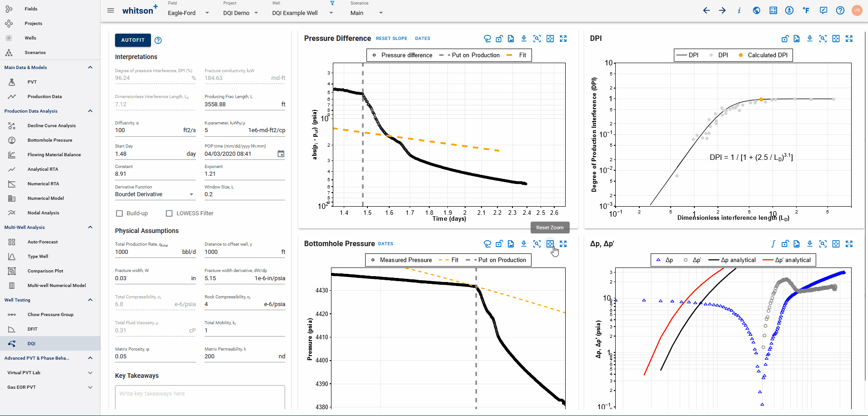Toggle axis lock icon on DPI chart
This screenshot has width=868, height=416.
point(785,39)
